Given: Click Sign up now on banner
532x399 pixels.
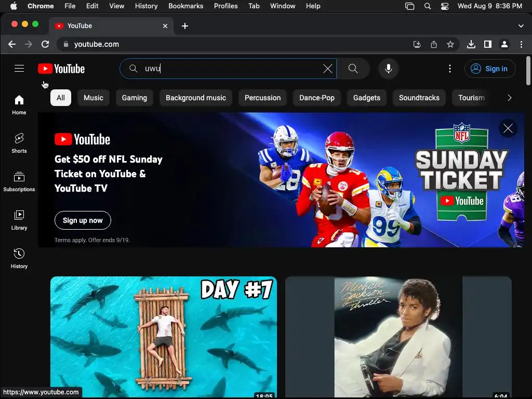Looking at the screenshot, I should pos(83,220).
